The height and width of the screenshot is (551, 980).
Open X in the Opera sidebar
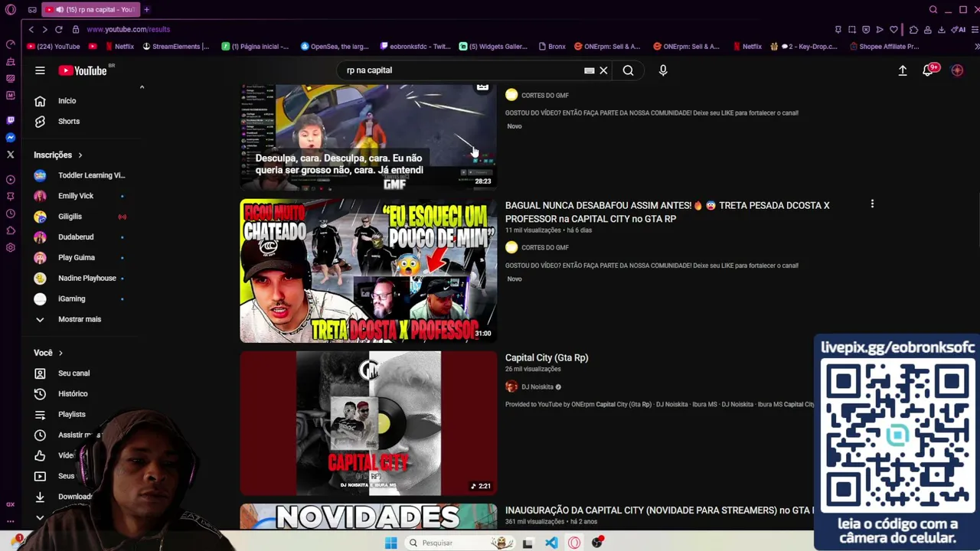tap(11, 155)
